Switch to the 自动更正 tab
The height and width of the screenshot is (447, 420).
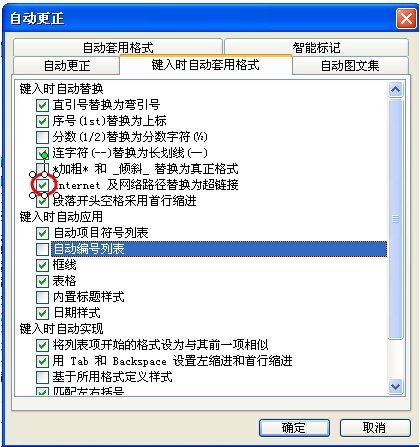[x=66, y=65]
